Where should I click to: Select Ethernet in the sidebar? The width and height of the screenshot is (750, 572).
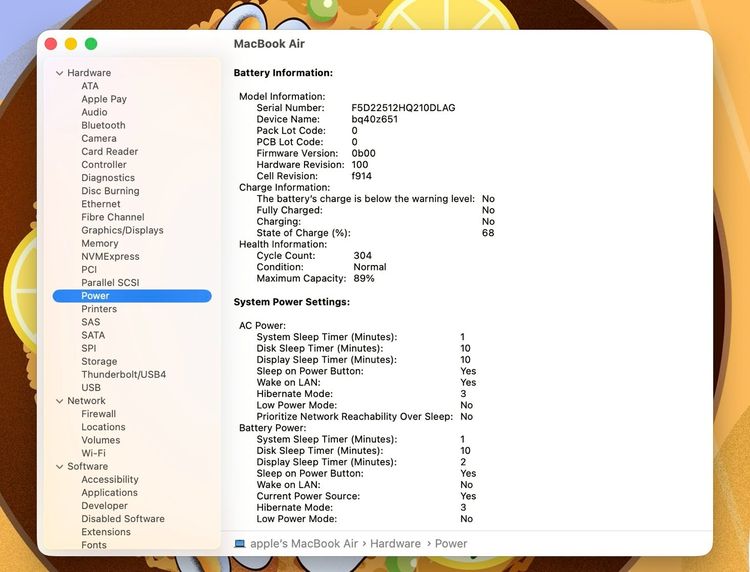(x=100, y=204)
